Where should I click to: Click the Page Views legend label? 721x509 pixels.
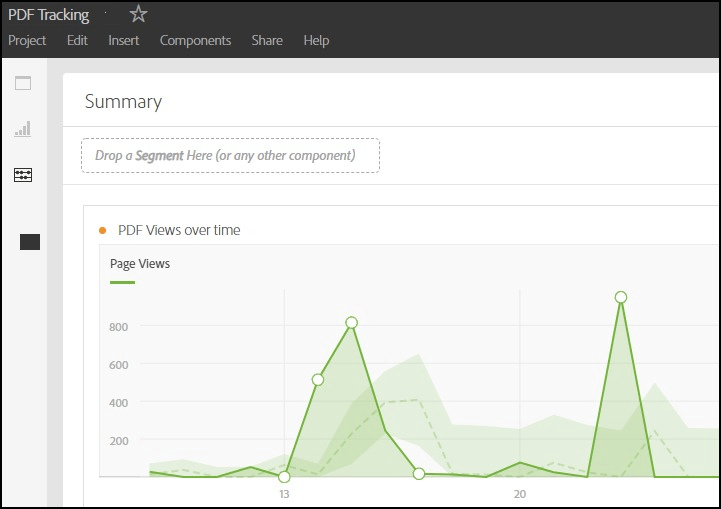[140, 264]
